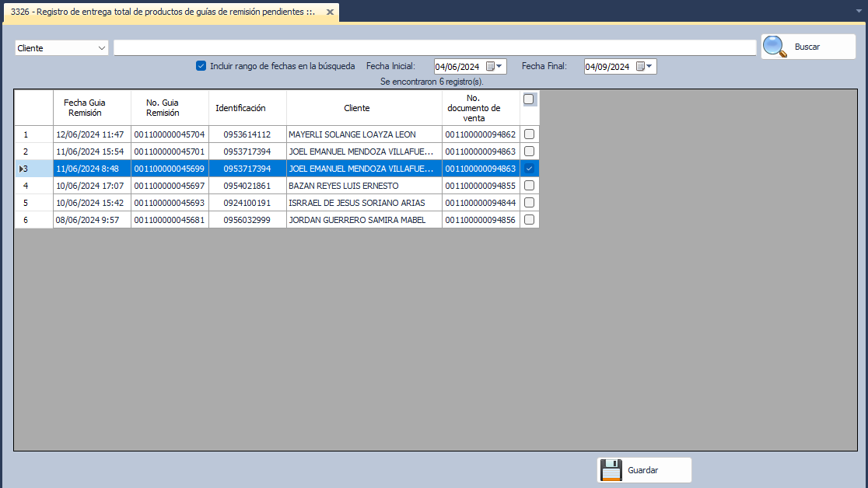Click the Identificación column header

pyautogui.click(x=240, y=108)
